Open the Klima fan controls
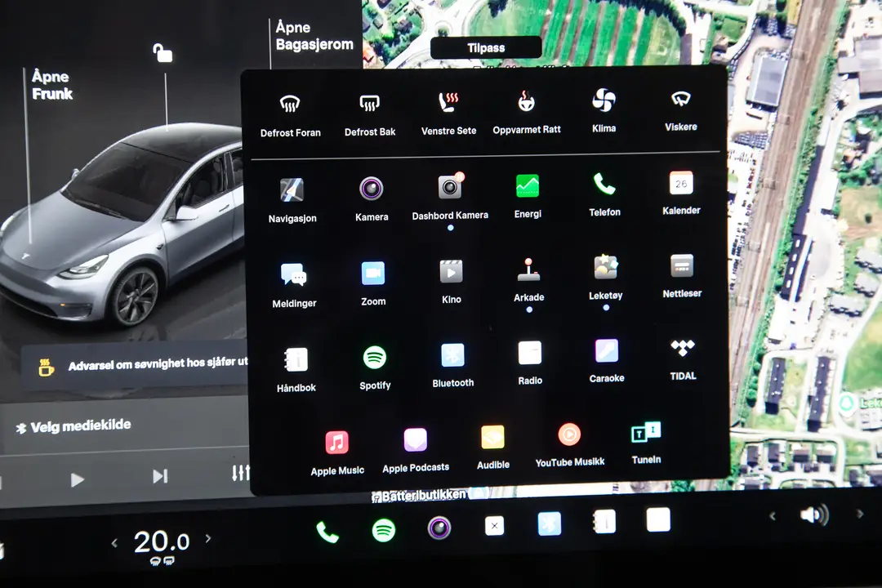 click(604, 100)
